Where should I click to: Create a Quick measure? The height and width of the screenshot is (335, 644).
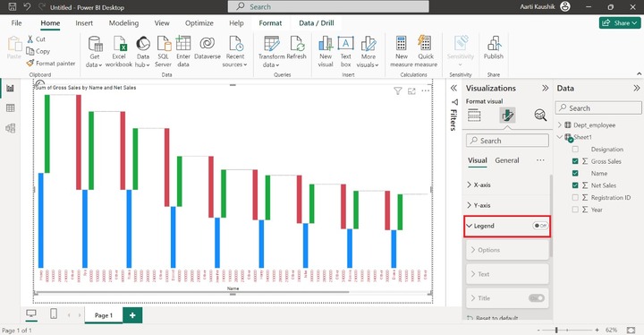pos(426,51)
